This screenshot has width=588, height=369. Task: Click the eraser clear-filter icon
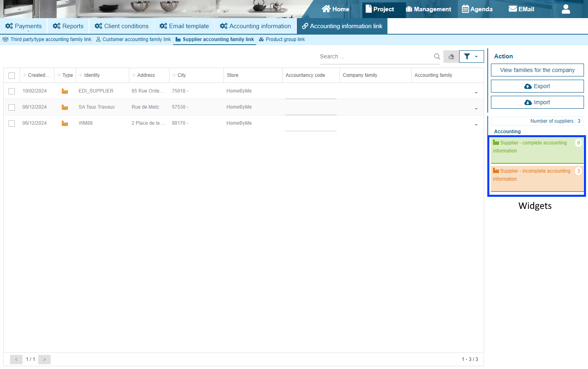point(451,56)
